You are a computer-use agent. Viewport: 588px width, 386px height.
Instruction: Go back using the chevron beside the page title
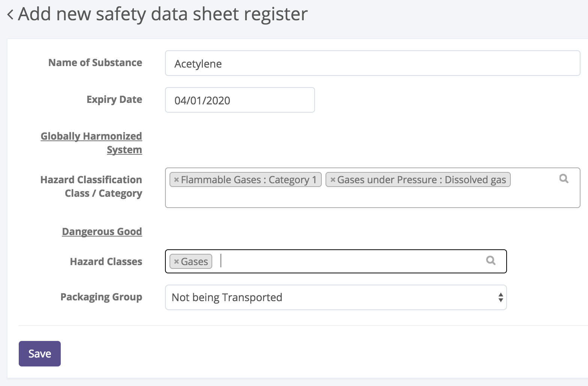click(10, 15)
